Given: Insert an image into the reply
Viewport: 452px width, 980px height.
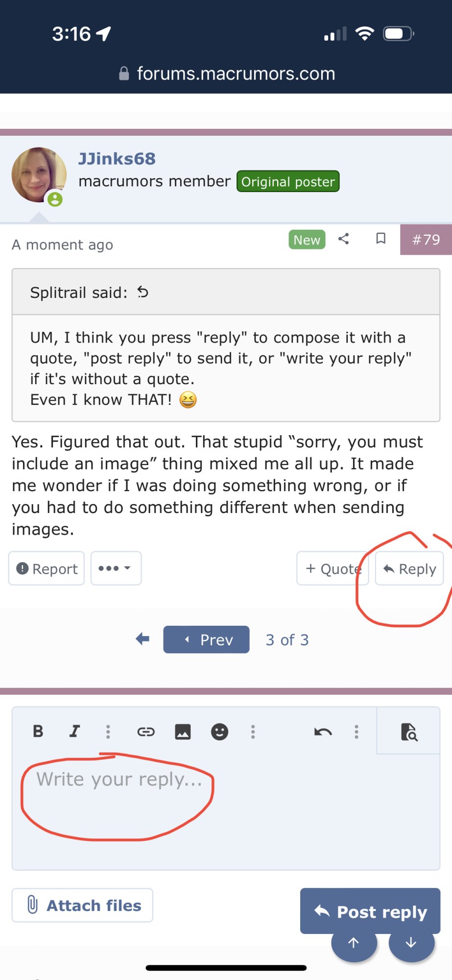Looking at the screenshot, I should pyautogui.click(x=183, y=732).
